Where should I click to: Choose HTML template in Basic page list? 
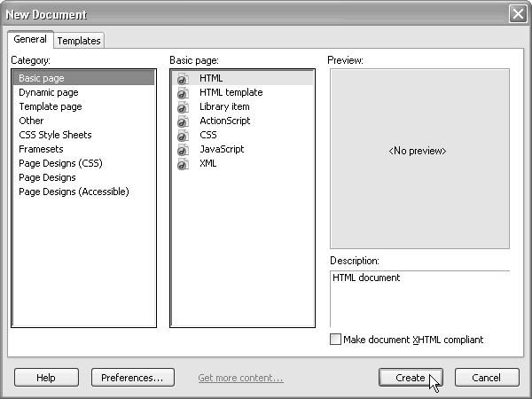pyautogui.click(x=242, y=92)
